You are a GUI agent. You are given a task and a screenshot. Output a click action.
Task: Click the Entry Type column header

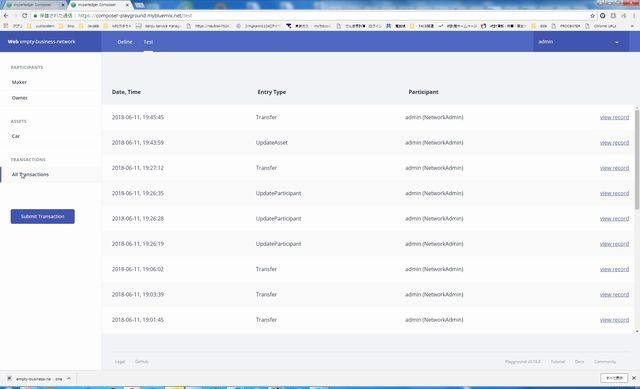[271, 92]
